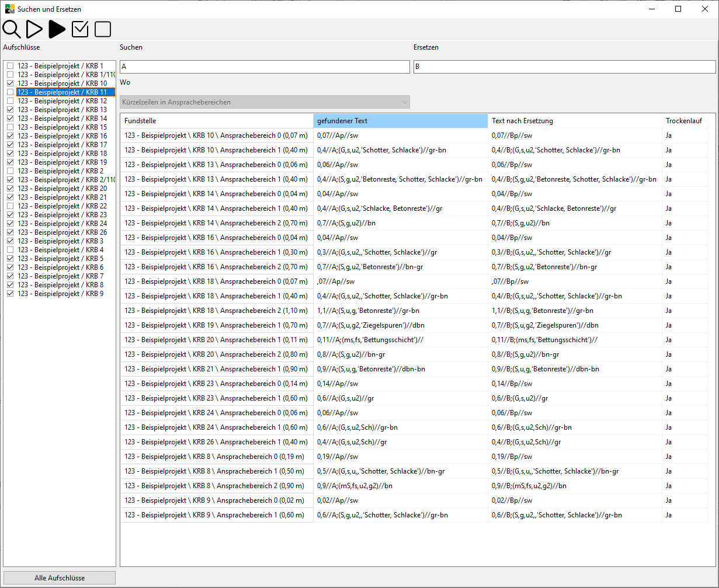Click the Text nach Ersetzung column header
The height and width of the screenshot is (588, 719).
coord(574,121)
